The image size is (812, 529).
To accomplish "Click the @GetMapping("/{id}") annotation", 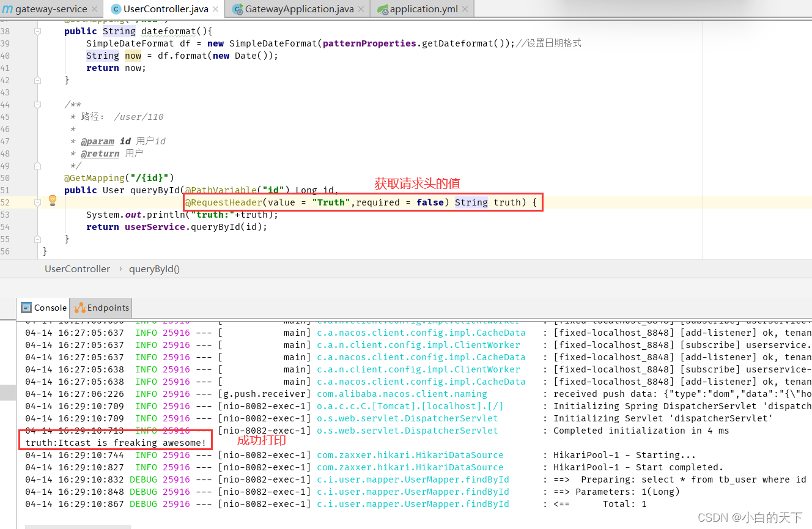I will coord(119,178).
